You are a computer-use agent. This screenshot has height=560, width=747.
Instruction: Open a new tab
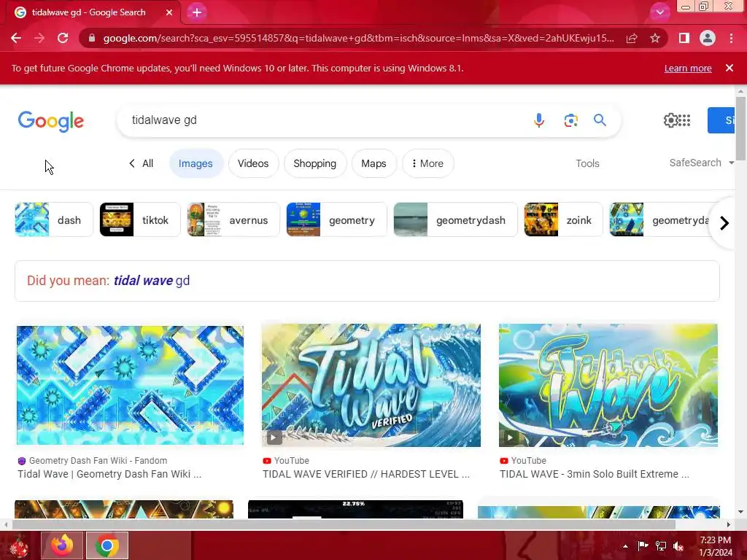tap(197, 12)
